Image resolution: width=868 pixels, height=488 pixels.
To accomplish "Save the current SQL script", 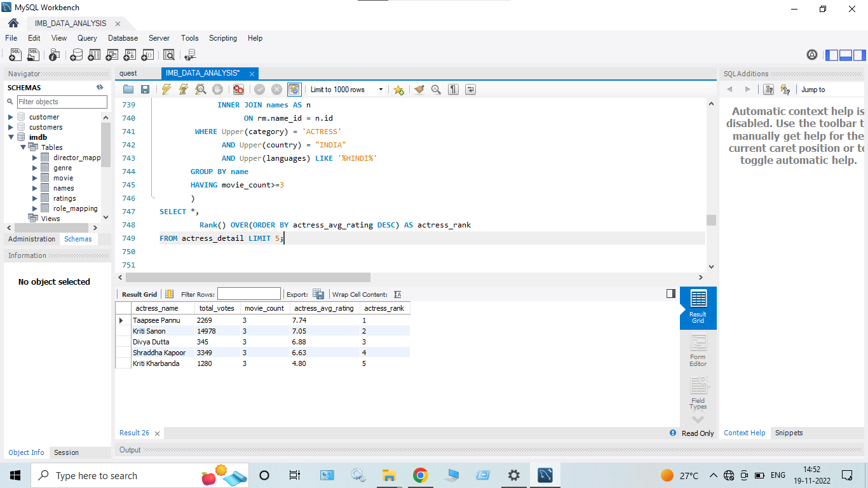I will coord(146,89).
